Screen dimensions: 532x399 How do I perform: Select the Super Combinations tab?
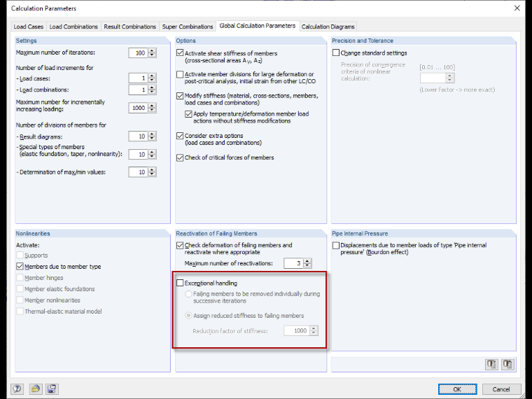[x=188, y=27]
